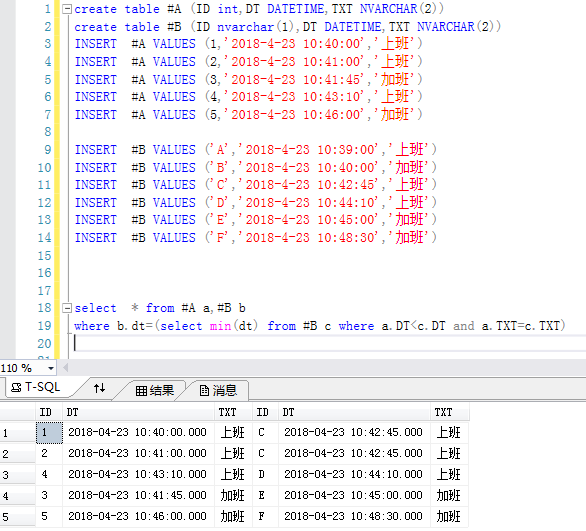586x531 pixels.
Task: Select cell 2018-04-23 10:45:00.000
Action: [355, 496]
